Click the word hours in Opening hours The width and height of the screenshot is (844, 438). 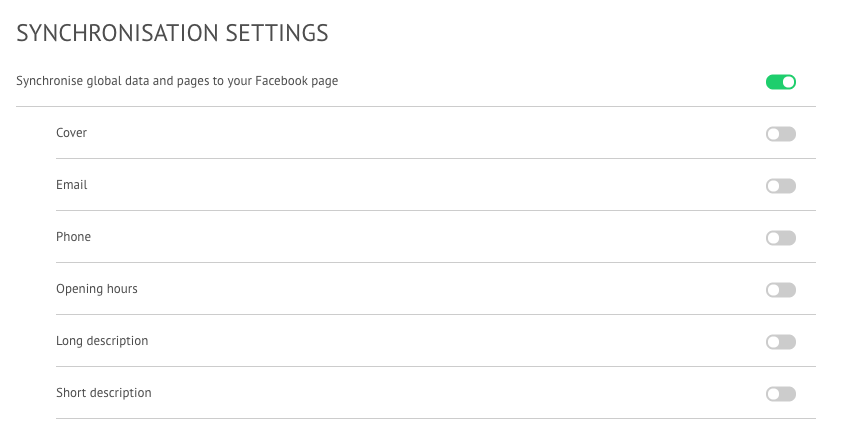point(122,289)
